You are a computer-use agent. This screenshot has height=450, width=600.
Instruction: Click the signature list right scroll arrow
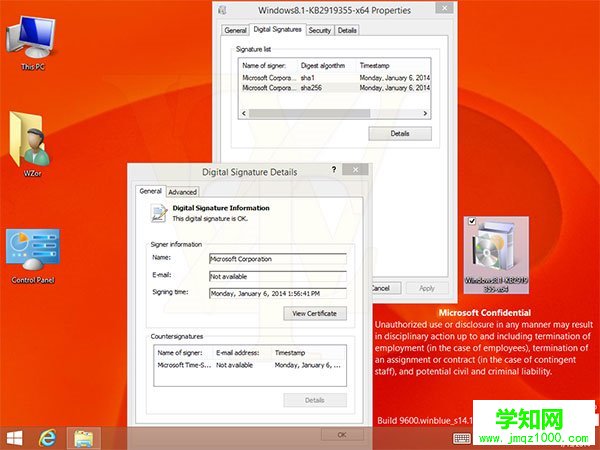coord(425,113)
